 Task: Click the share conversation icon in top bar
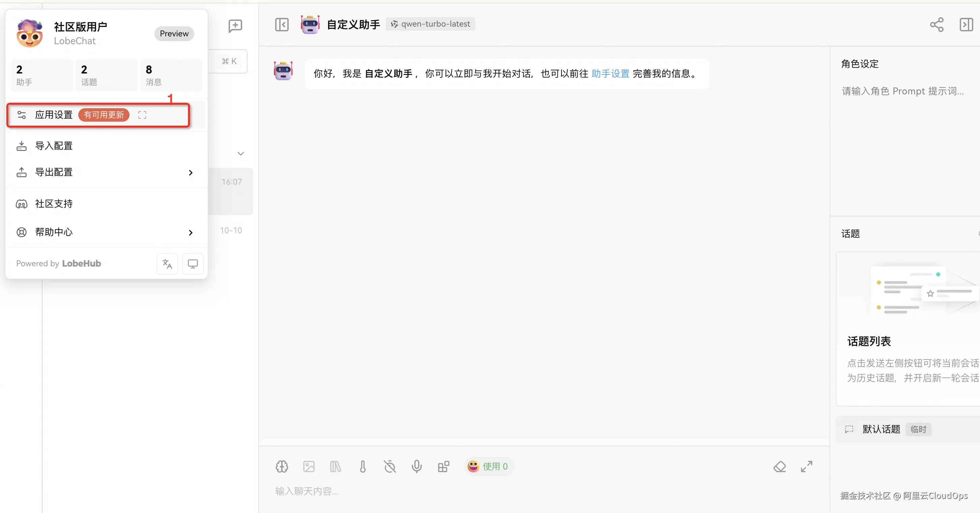(937, 24)
